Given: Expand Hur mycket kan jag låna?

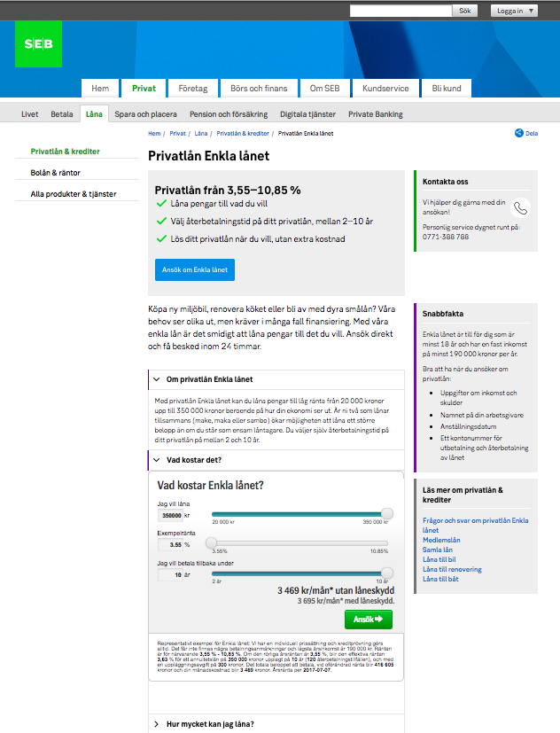Looking at the screenshot, I should coord(276,723).
